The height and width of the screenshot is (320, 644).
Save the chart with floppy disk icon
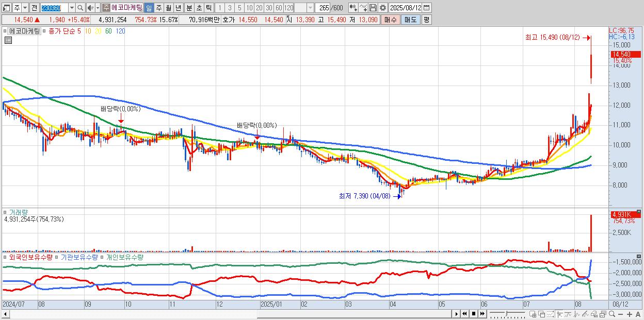pos(373,8)
